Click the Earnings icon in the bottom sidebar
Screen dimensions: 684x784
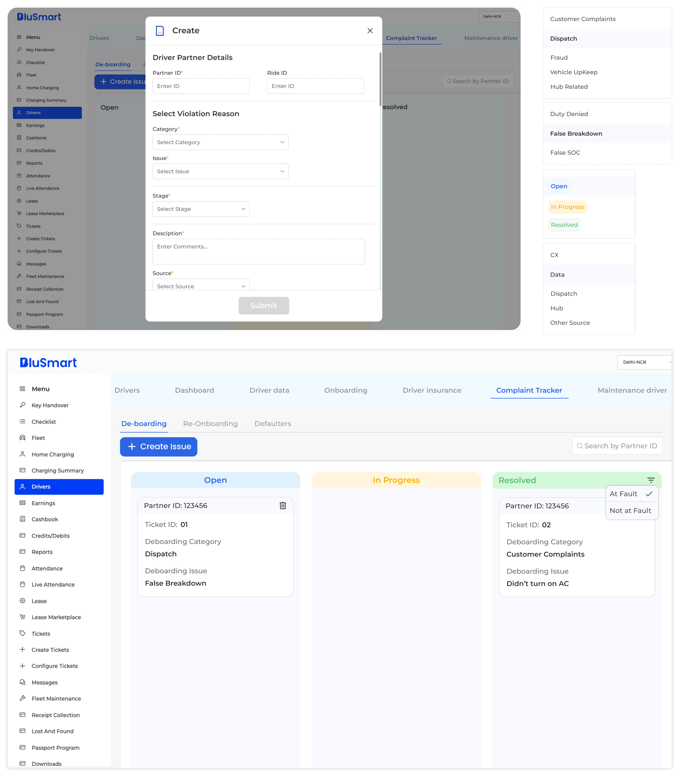[x=23, y=503]
